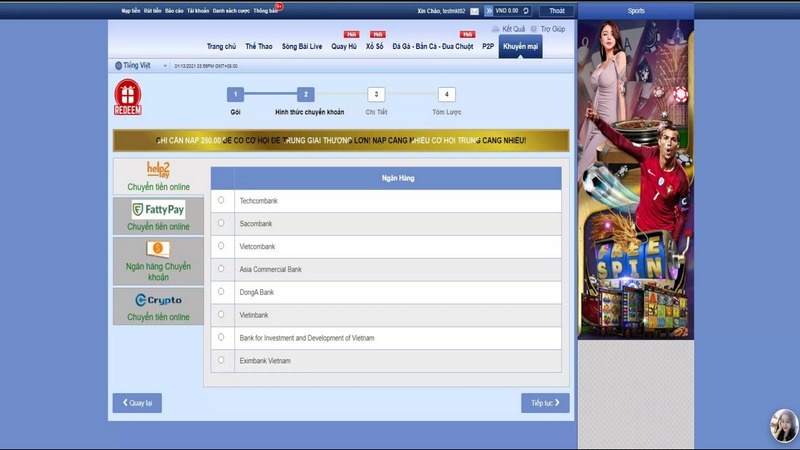Choose the Eximbank Vietnam radio button

(x=221, y=360)
